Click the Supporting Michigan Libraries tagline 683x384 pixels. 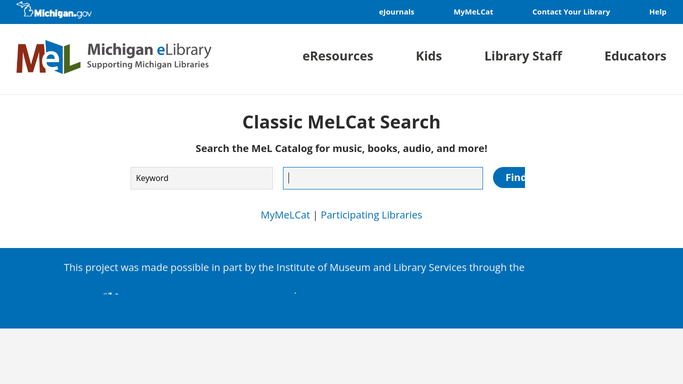click(148, 64)
